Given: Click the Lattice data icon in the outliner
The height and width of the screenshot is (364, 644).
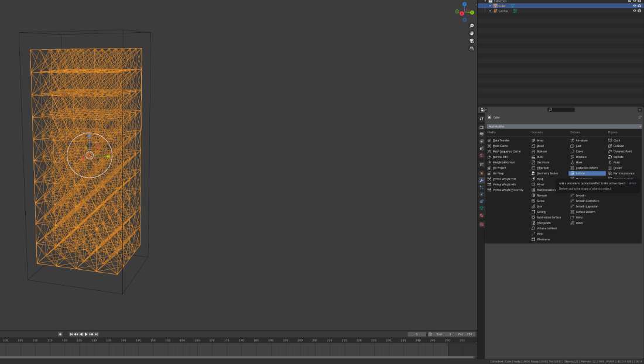Looking at the screenshot, I should [x=515, y=11].
